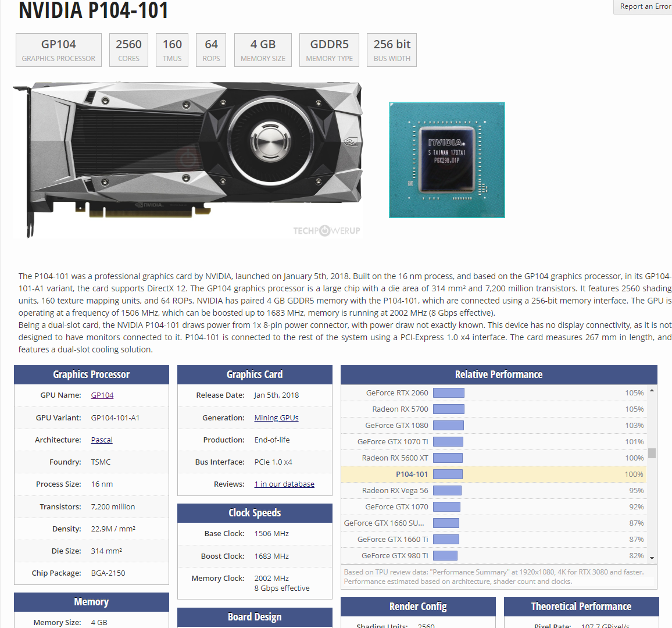The image size is (672, 628).
Task: Click the P104-101 performance bar
Action: pyautogui.click(x=448, y=474)
